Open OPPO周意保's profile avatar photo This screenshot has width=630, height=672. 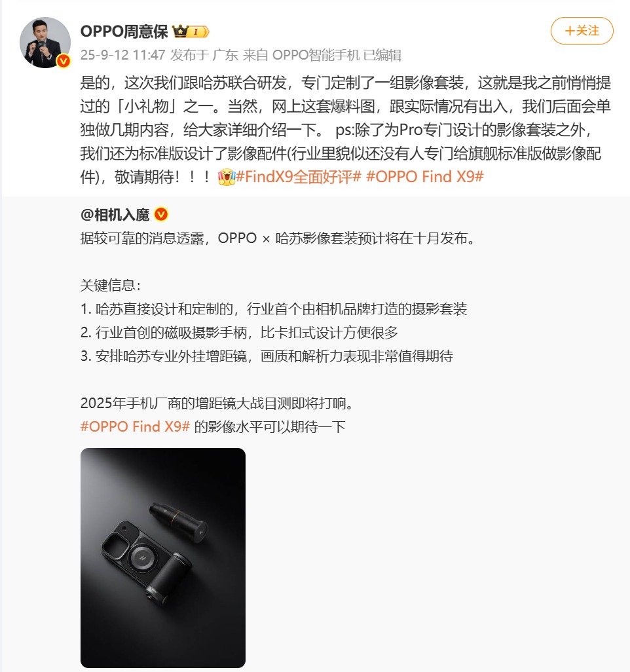coord(45,43)
